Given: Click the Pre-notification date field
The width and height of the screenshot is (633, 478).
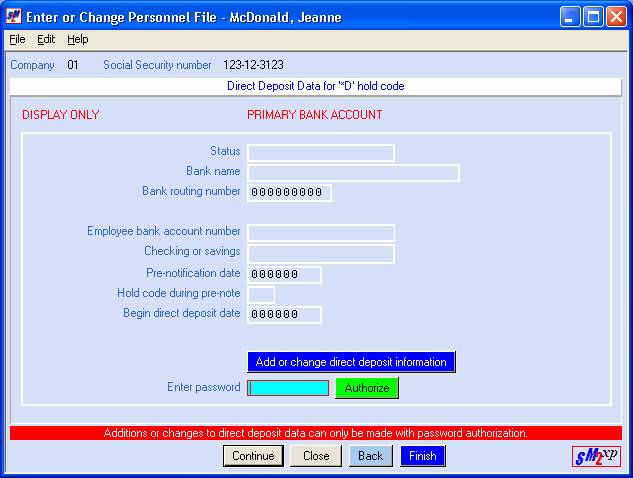Looking at the screenshot, I should pyautogui.click(x=284, y=274).
